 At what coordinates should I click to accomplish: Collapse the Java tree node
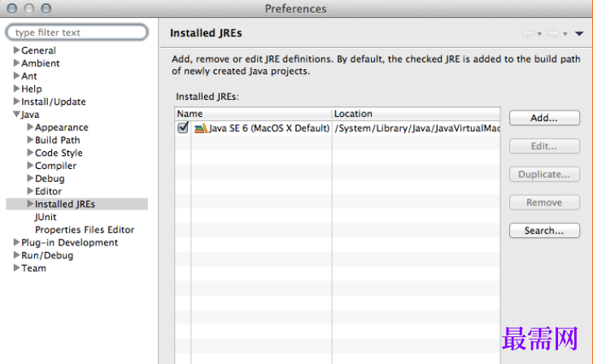[16, 114]
